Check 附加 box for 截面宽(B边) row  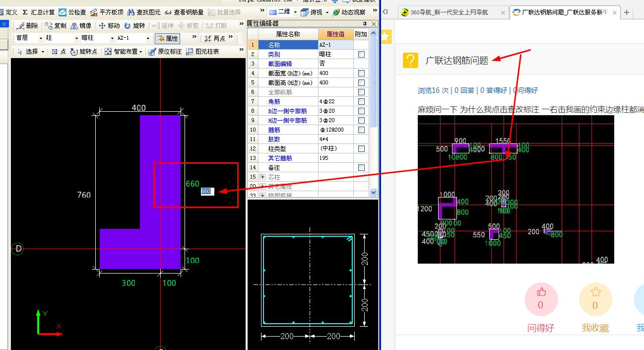coord(361,73)
